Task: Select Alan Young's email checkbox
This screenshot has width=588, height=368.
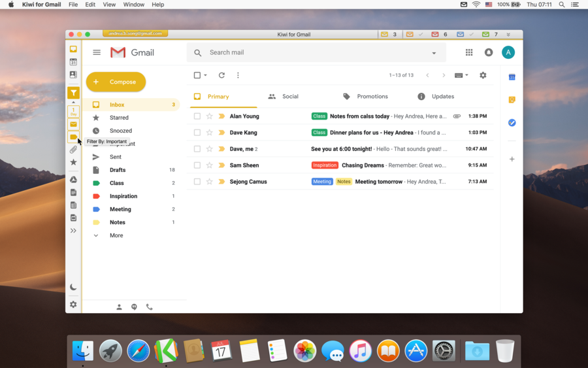Action: pyautogui.click(x=197, y=116)
